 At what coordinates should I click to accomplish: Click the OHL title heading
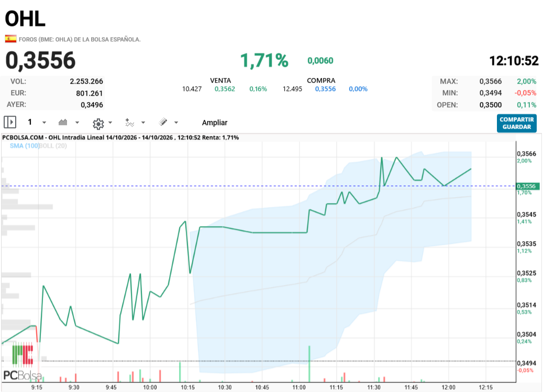[x=25, y=19]
